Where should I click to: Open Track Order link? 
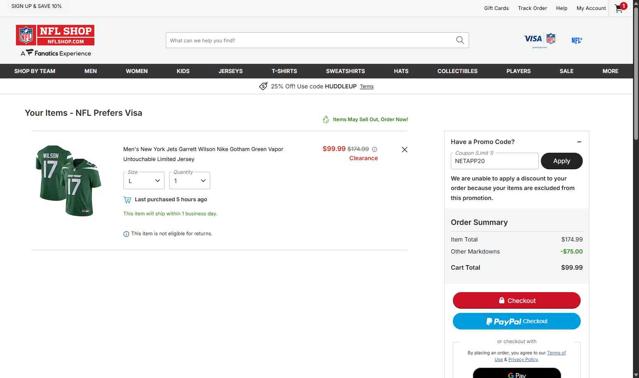tap(532, 8)
